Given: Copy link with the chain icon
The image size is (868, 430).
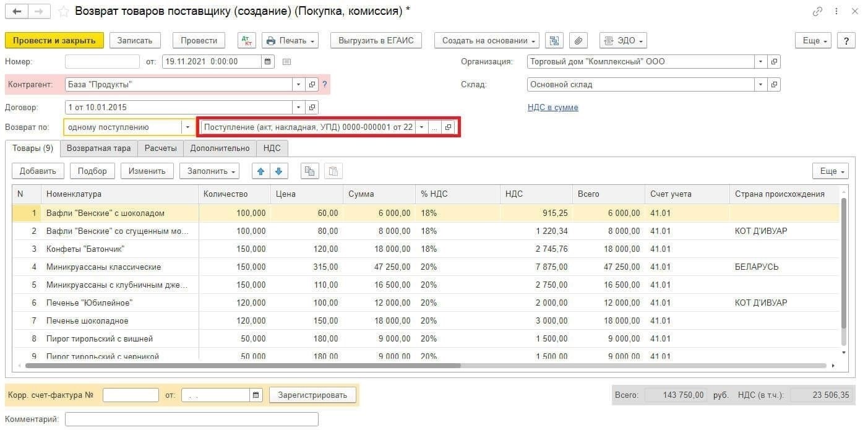Looking at the screenshot, I should click(818, 12).
